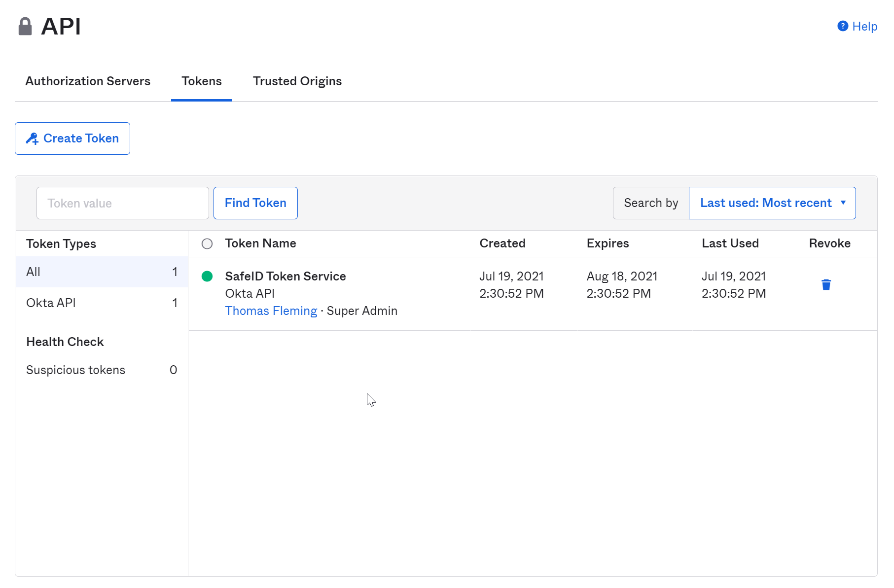
Task: Click the Token Name column header
Action: (260, 243)
